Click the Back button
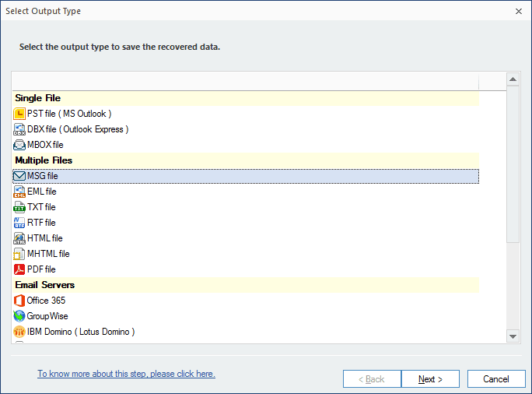The width and height of the screenshot is (532, 394). [372, 379]
